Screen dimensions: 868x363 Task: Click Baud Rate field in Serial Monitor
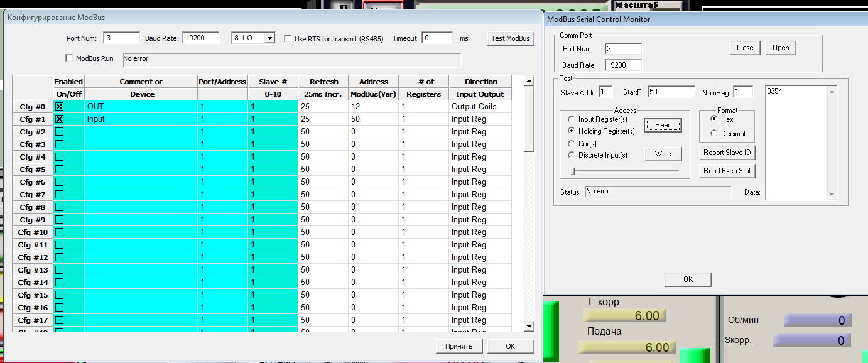point(623,65)
